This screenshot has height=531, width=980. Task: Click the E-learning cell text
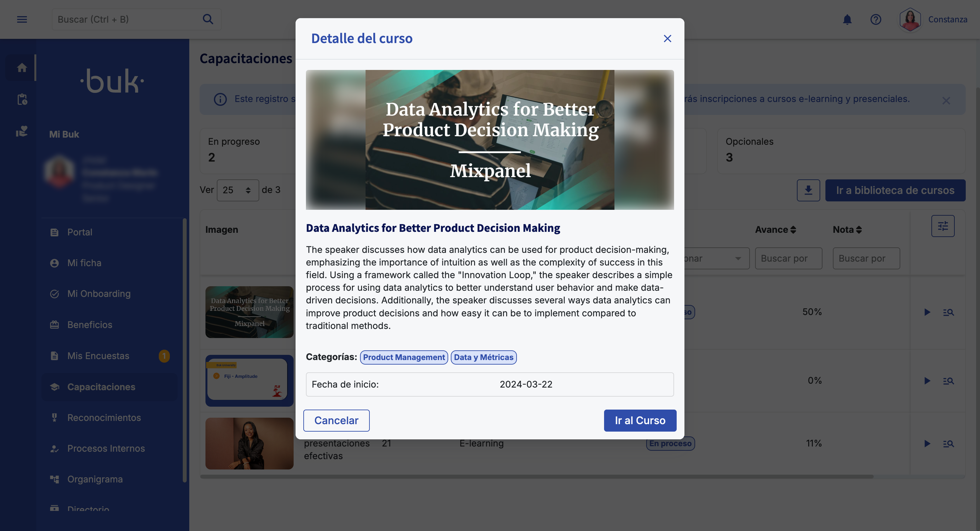tap(481, 443)
